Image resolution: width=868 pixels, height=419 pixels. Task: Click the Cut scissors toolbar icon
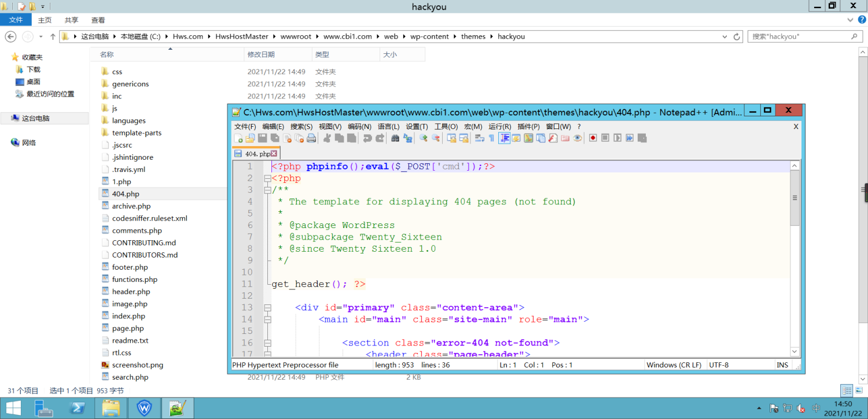click(328, 138)
